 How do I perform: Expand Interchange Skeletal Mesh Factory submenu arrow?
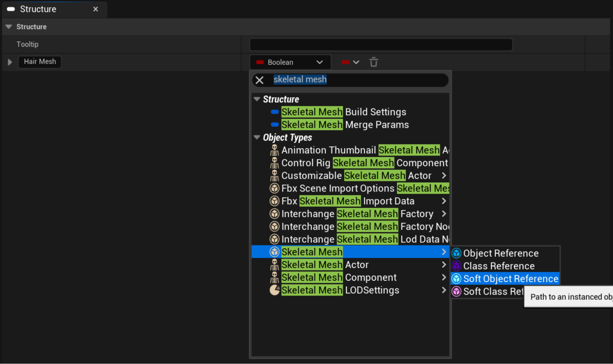click(x=444, y=214)
